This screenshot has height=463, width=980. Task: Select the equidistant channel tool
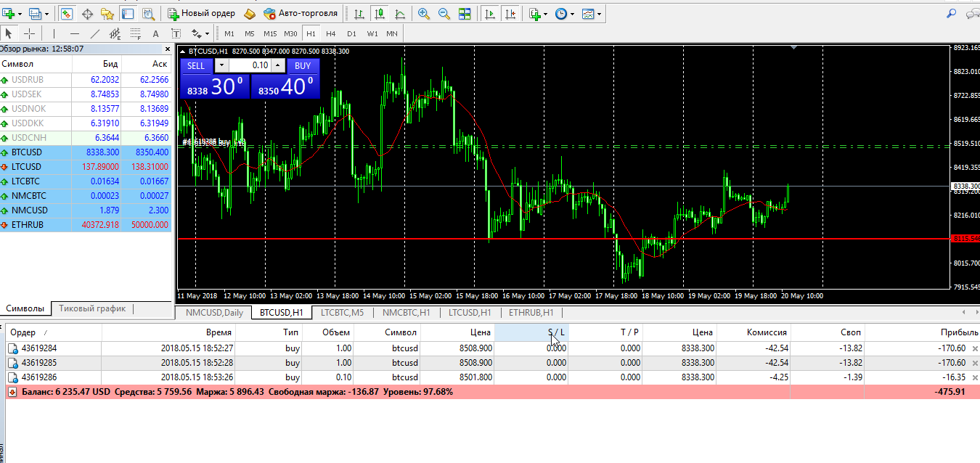[115, 33]
